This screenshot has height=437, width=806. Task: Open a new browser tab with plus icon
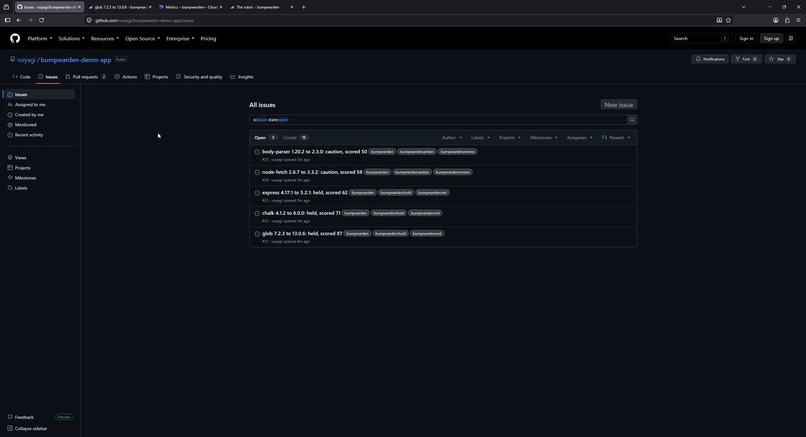coord(303,7)
